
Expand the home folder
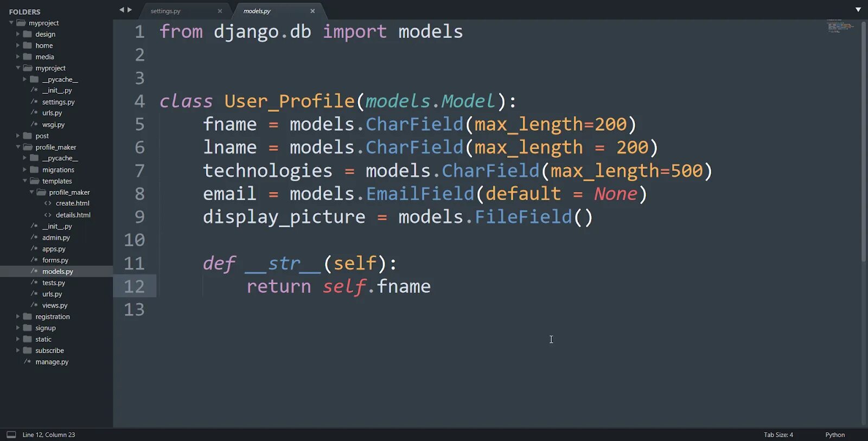[18, 46]
